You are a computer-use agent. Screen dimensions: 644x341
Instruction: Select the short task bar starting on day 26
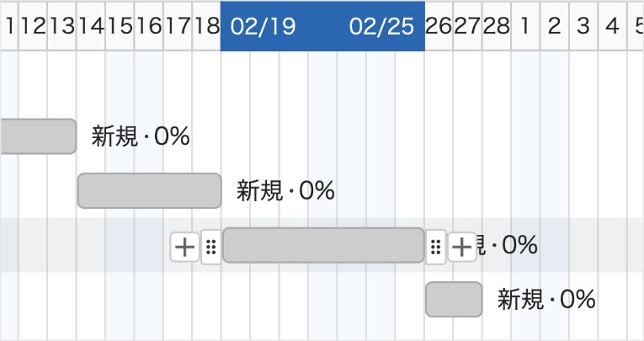454,299
